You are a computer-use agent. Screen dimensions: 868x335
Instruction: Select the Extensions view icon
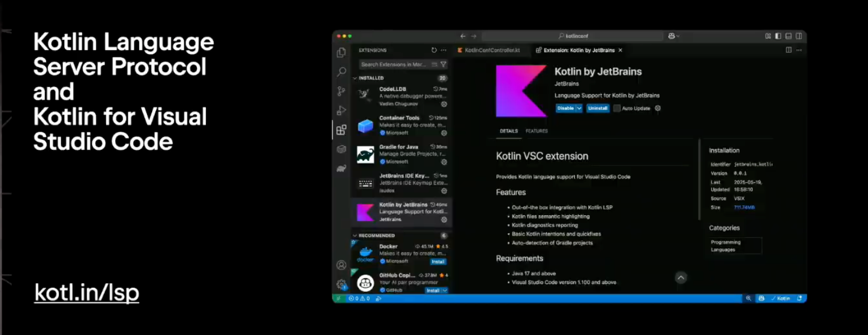[341, 130]
